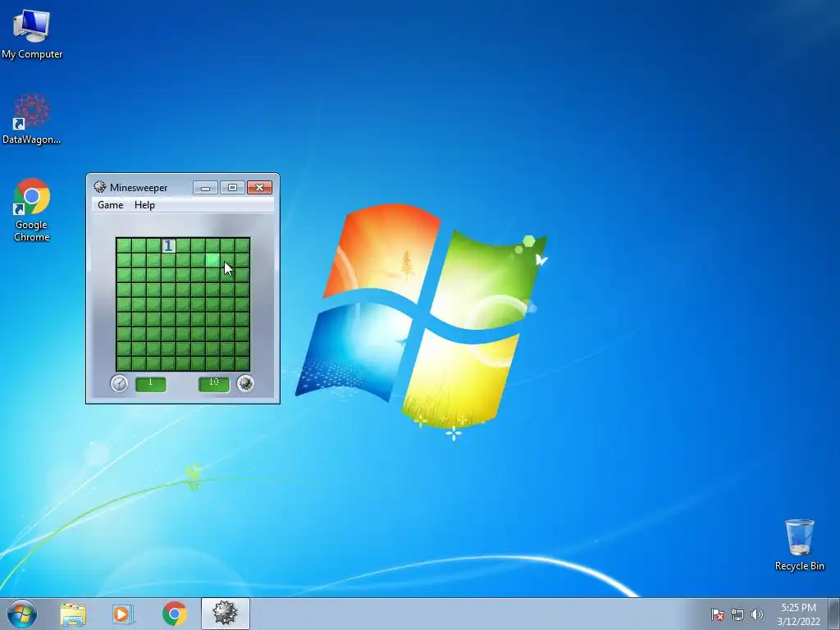Click the remaining mines counter showing 10

[x=214, y=384]
